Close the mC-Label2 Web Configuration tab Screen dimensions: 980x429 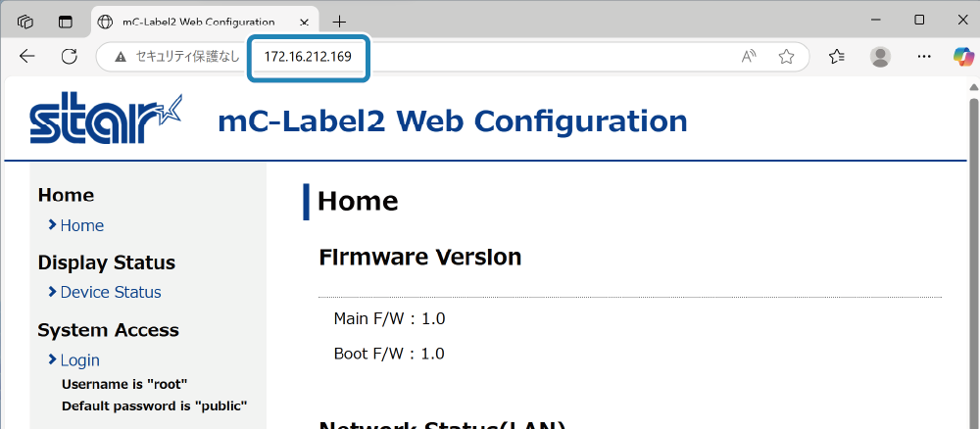[x=305, y=22]
